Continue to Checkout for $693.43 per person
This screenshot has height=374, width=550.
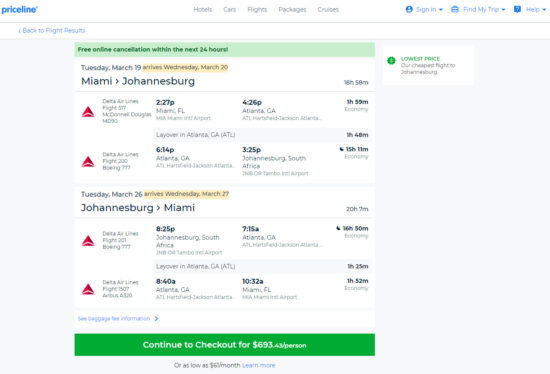(224, 345)
